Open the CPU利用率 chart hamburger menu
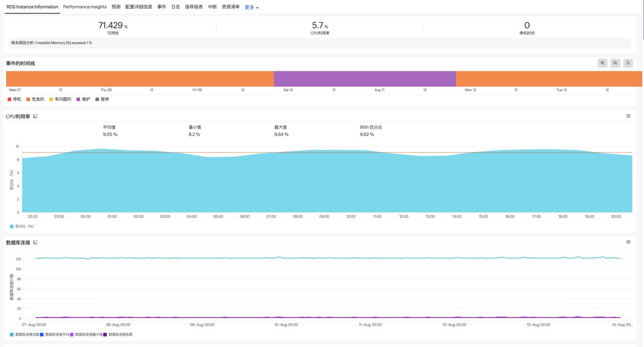Screen dimensions: 644x347 [x=628, y=116]
